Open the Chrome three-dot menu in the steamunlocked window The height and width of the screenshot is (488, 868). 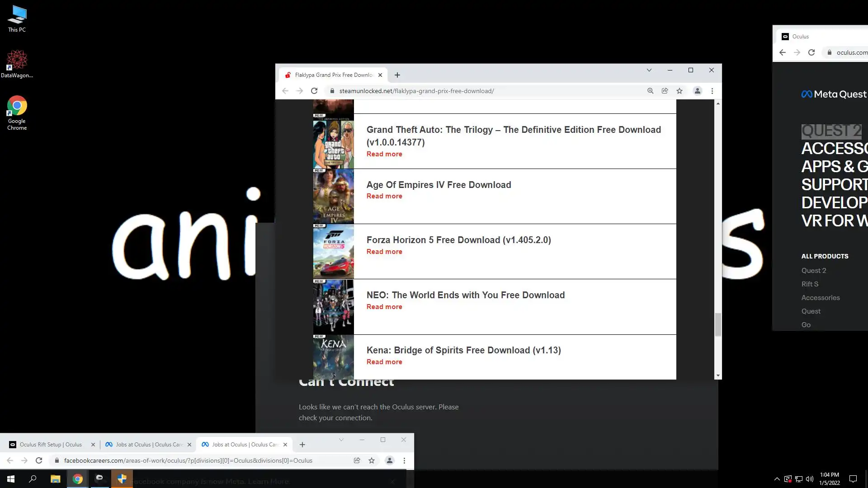click(712, 91)
